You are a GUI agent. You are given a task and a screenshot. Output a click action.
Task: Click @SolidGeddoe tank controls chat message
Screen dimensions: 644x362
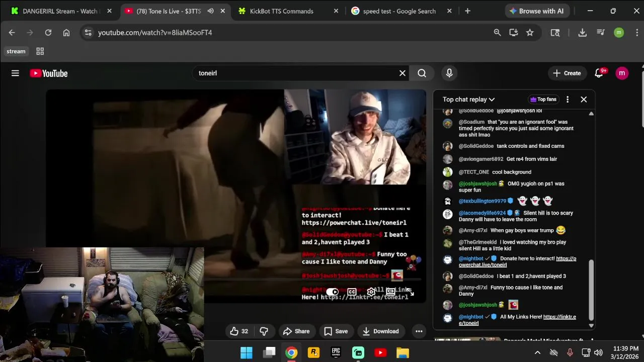pos(511,146)
